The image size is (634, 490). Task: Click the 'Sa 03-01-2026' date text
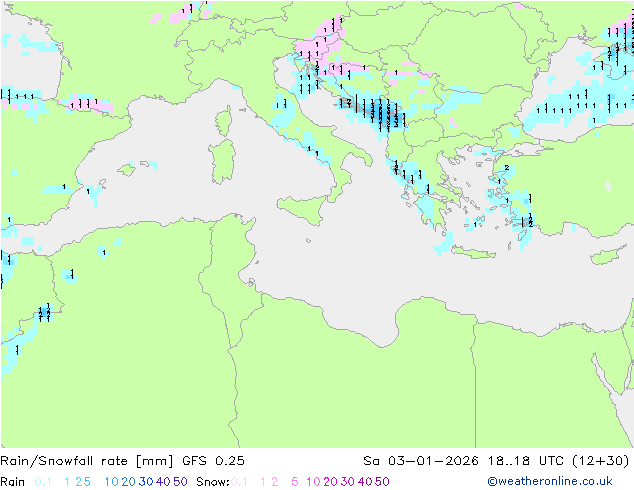point(421,461)
